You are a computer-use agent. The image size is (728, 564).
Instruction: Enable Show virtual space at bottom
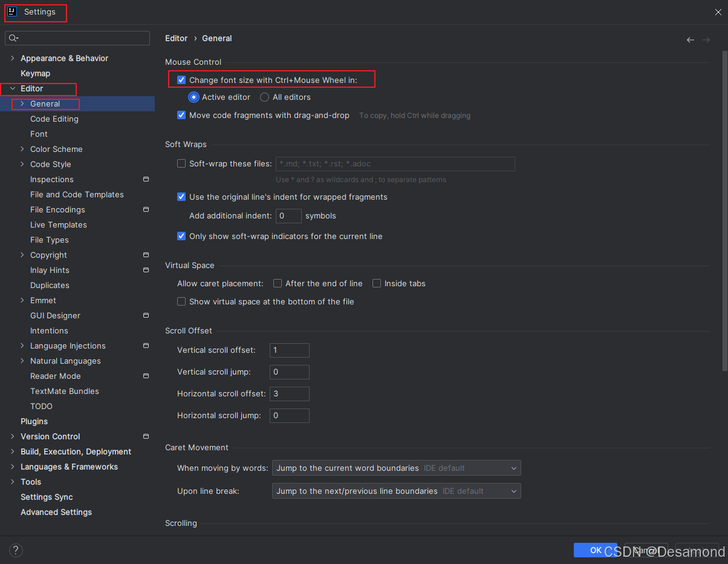[x=181, y=301]
